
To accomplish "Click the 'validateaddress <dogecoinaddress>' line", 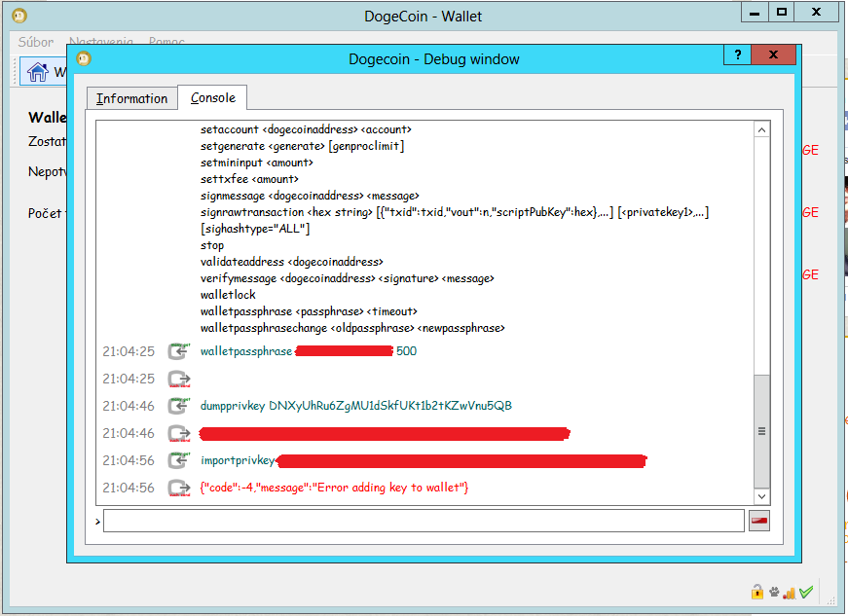I will point(291,262).
